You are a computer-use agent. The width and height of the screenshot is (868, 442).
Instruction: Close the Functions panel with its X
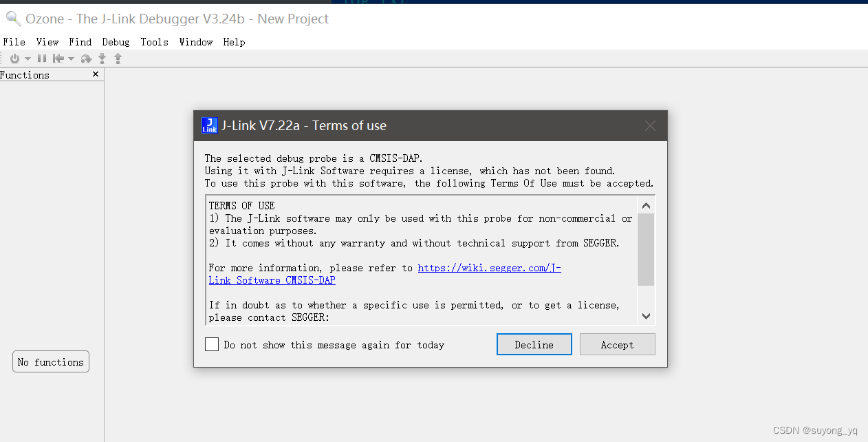coord(96,74)
